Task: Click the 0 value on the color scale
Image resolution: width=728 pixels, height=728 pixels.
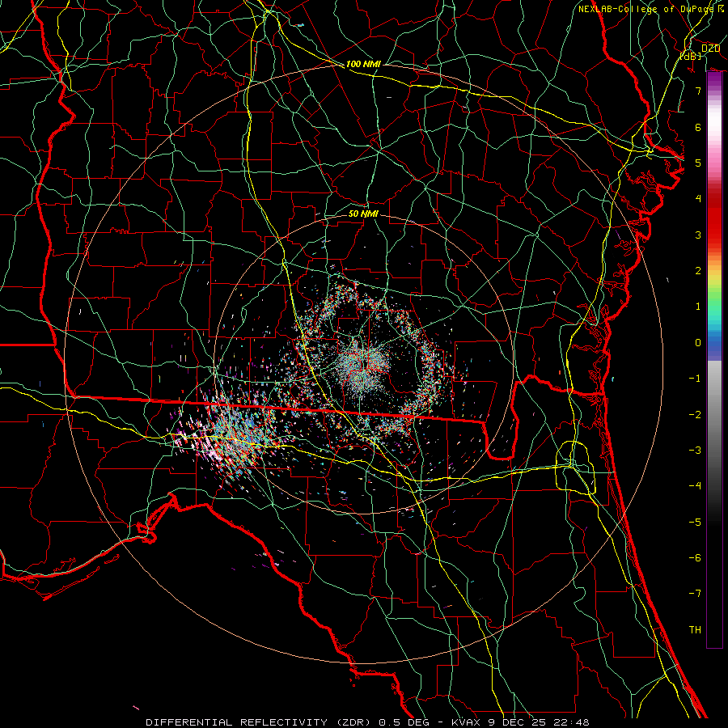Action: 698,343
